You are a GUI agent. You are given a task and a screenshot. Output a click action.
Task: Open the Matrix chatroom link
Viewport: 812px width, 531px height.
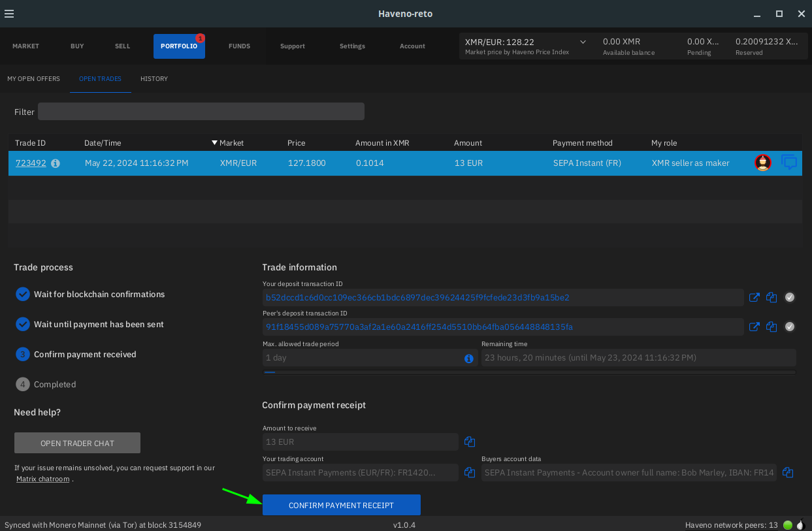(x=42, y=479)
